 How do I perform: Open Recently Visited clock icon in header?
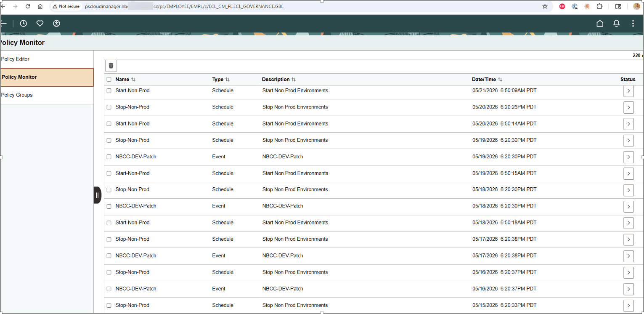[x=24, y=24]
